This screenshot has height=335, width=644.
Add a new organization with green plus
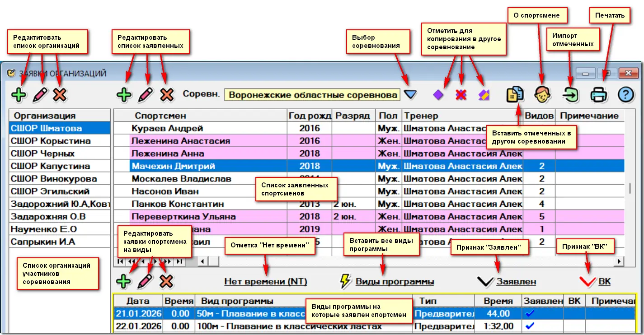[19, 95]
